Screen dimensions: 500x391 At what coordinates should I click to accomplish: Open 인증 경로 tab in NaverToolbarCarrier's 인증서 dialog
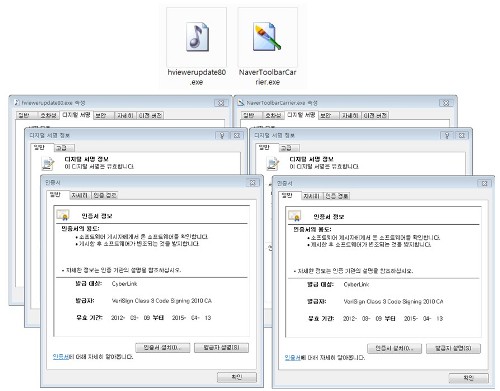337,196
